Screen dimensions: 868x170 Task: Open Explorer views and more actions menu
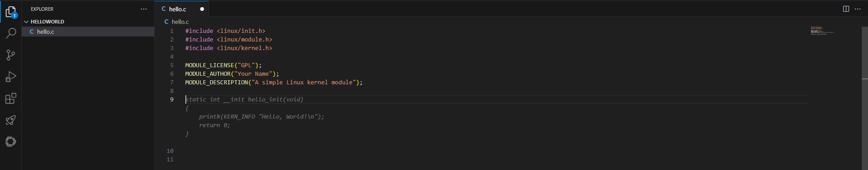point(144,9)
